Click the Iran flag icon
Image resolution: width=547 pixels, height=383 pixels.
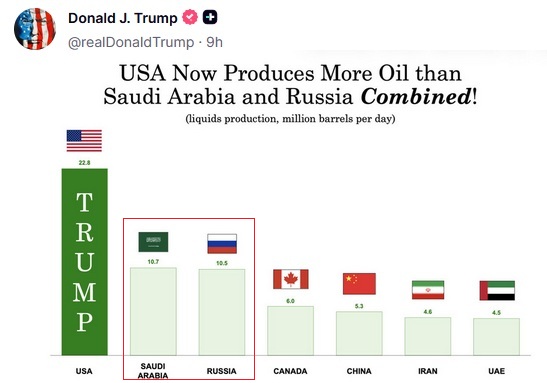pos(428,290)
